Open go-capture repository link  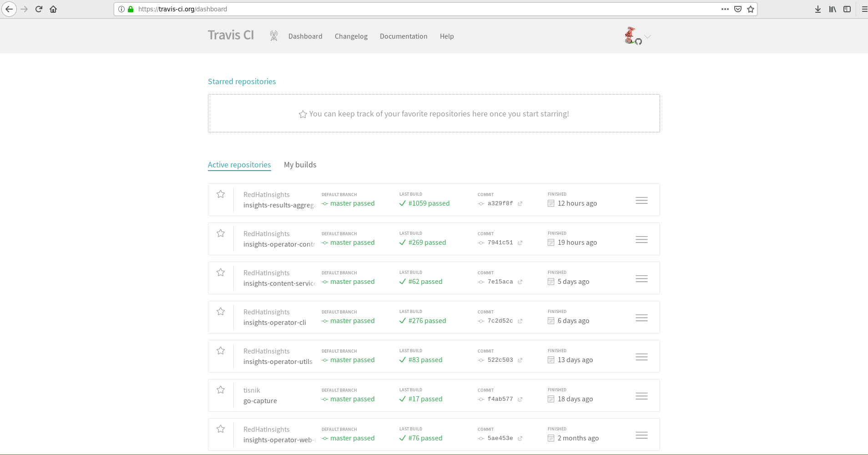pyautogui.click(x=260, y=401)
